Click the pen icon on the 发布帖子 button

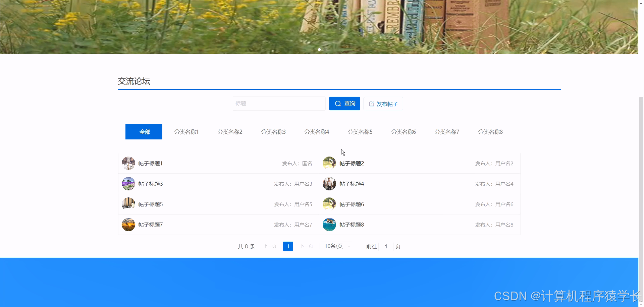(371, 104)
